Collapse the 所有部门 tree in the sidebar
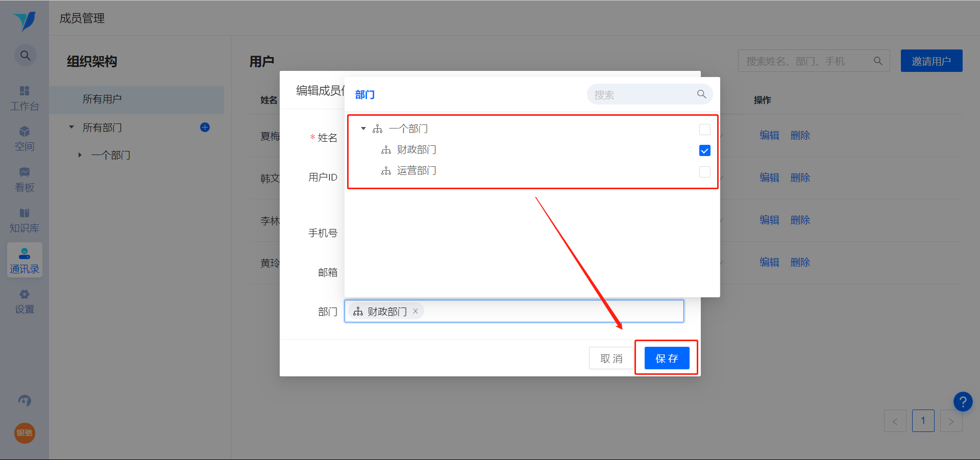This screenshot has height=460, width=980. tap(71, 127)
